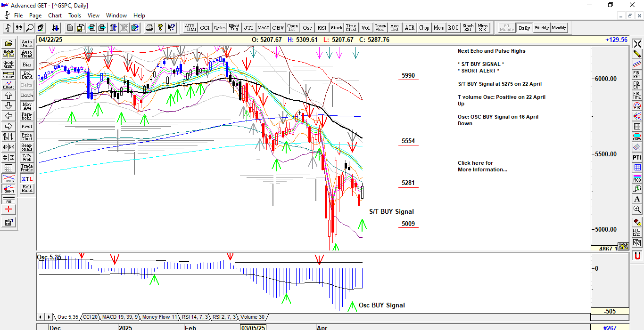Open the Tools menu
Screen dimensions: 644x330
point(75,16)
